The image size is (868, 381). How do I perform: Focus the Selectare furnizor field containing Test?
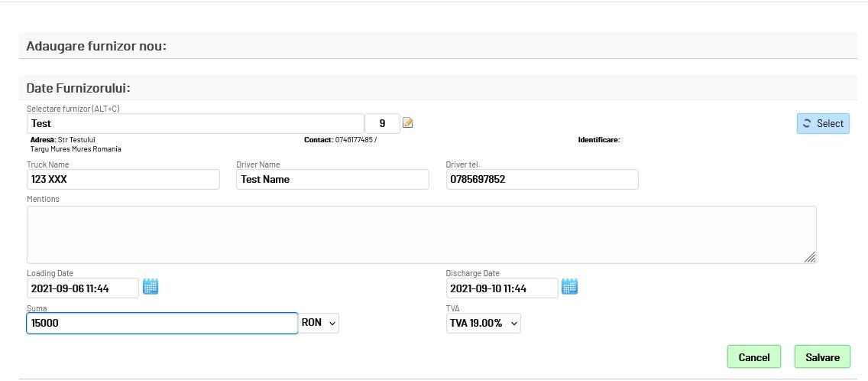pyautogui.click(x=195, y=123)
